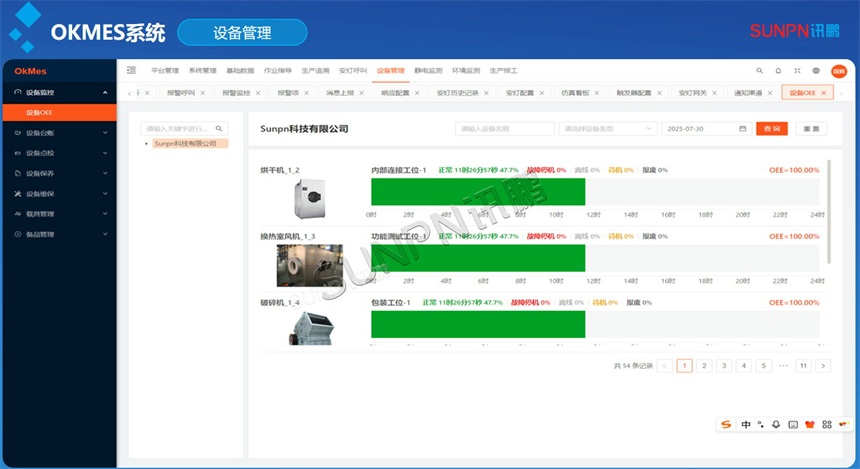
Task: Jump pages with the ellipsis button
Action: click(x=783, y=366)
